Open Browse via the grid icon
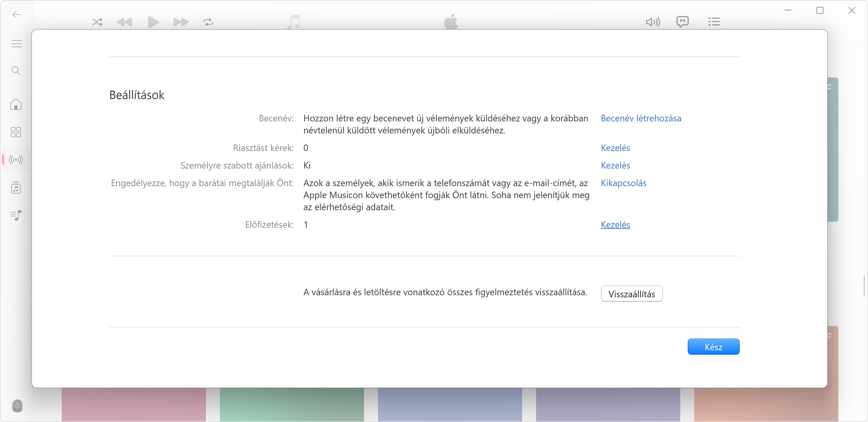 coord(15,132)
